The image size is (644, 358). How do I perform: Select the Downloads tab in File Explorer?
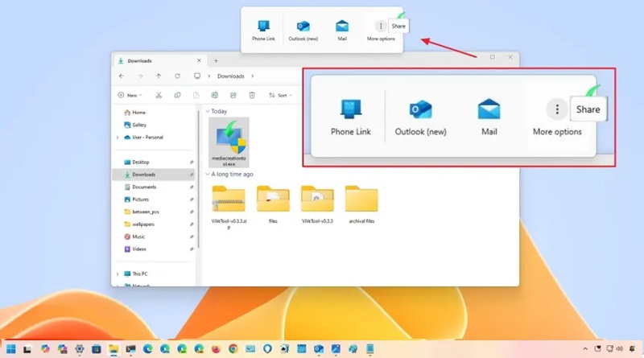[159, 61]
